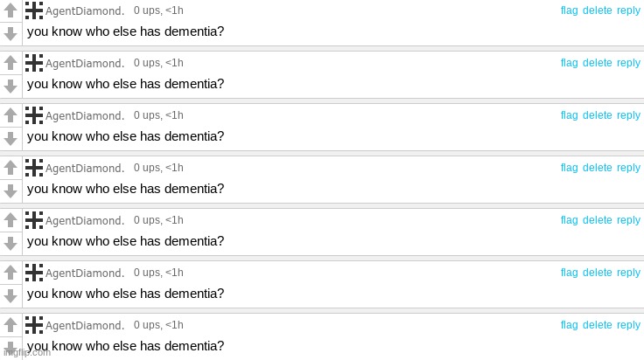Delete the first comment
This screenshot has height=360, width=644.
[597, 10]
